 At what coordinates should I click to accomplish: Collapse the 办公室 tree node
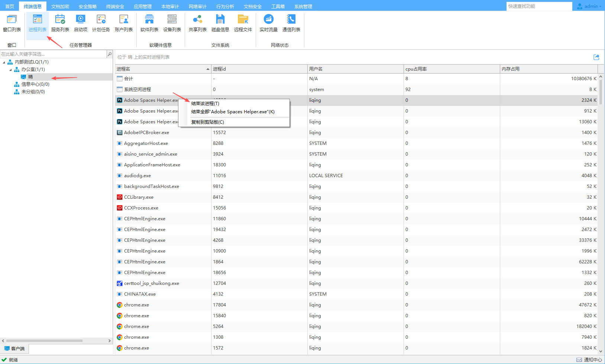coord(10,69)
